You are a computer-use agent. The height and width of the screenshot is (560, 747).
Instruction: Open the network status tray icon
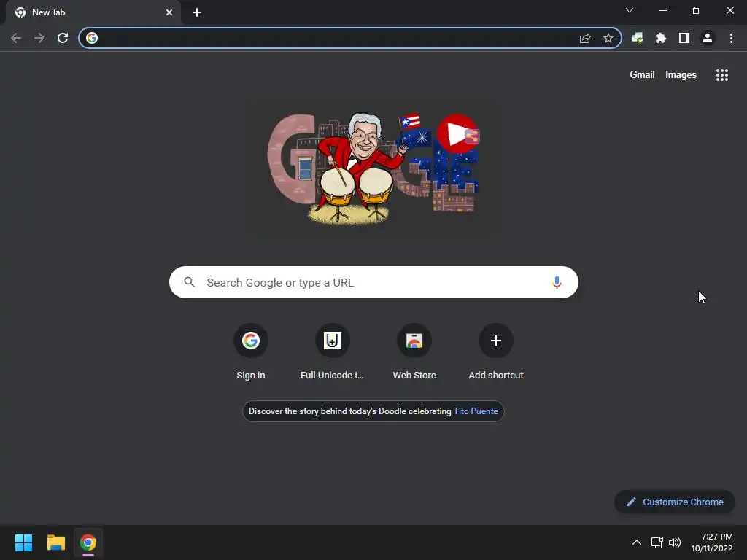pyautogui.click(x=657, y=542)
